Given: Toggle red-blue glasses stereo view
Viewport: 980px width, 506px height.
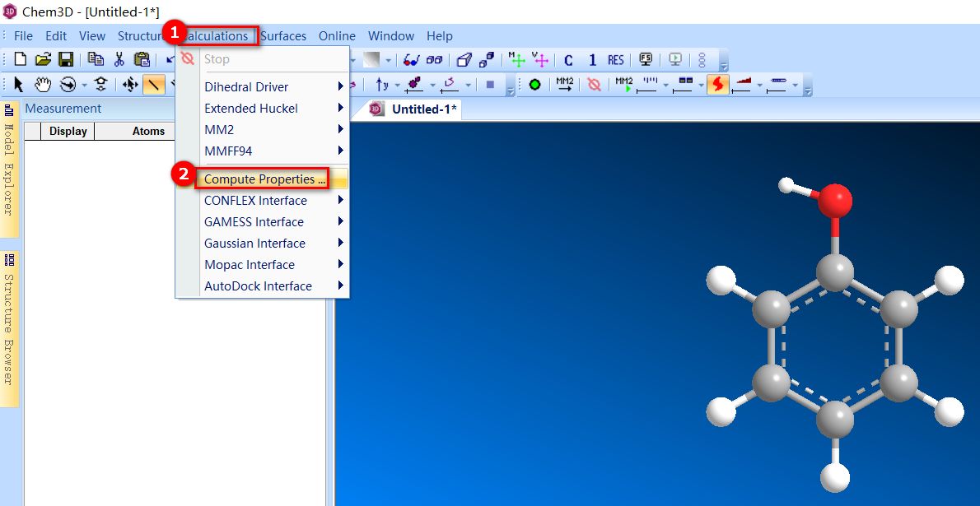Looking at the screenshot, I should coord(411,59).
